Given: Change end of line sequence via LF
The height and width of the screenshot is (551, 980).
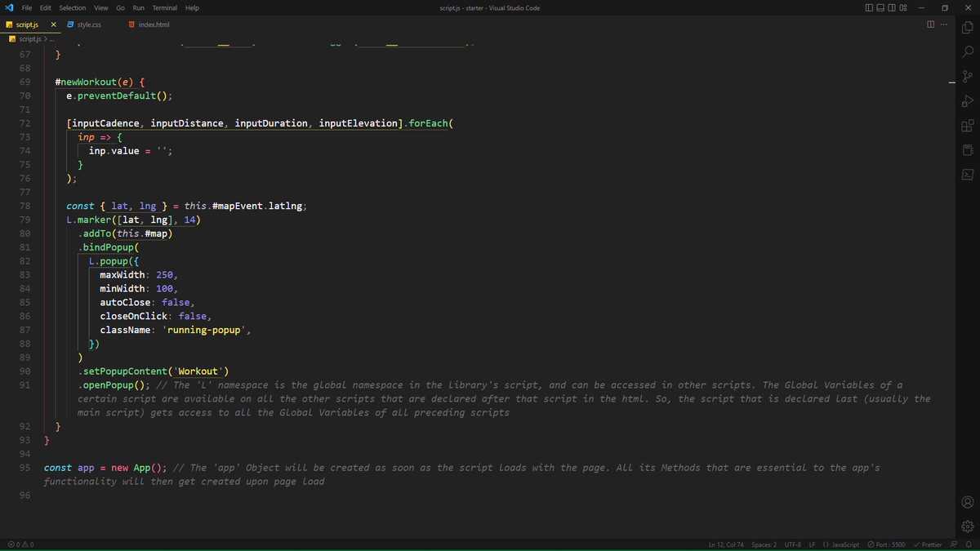Looking at the screenshot, I should click(x=812, y=544).
